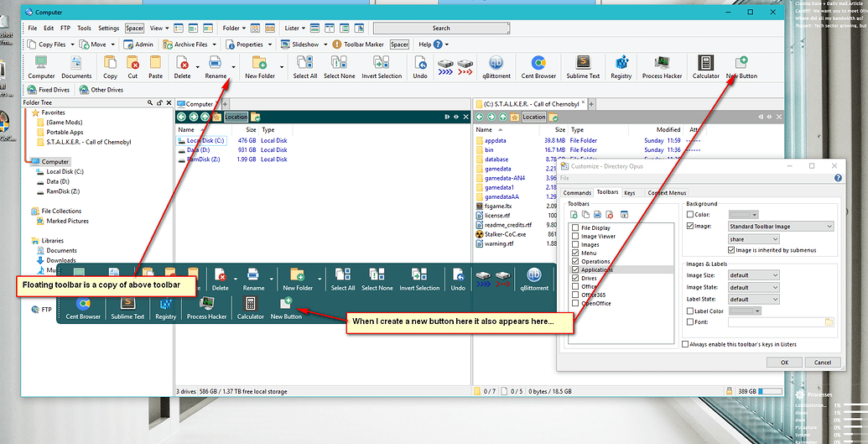Click the Admin button
Image resolution: width=868 pixels, height=444 pixels.
point(138,44)
